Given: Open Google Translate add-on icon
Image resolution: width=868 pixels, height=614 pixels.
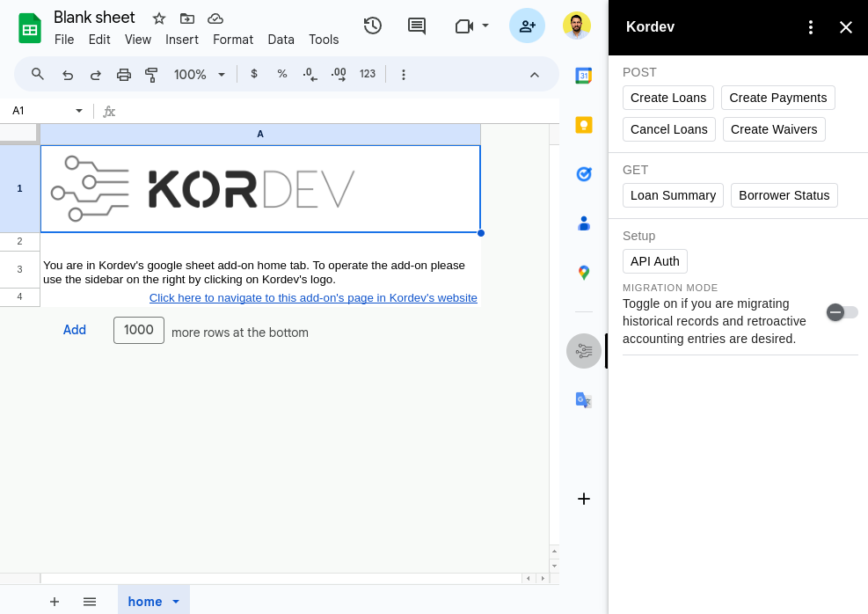Looking at the screenshot, I should tap(583, 399).
